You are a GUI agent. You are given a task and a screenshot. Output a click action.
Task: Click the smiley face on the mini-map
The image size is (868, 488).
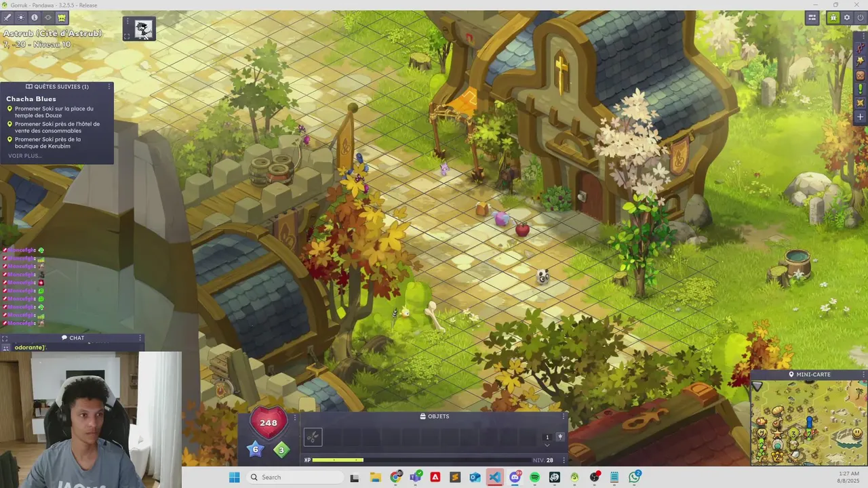(857, 432)
